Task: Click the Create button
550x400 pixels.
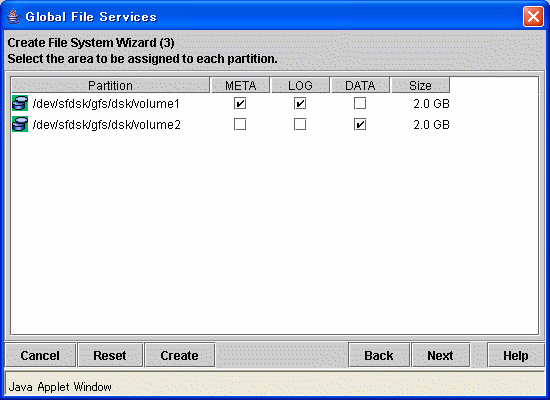Action: [180, 355]
